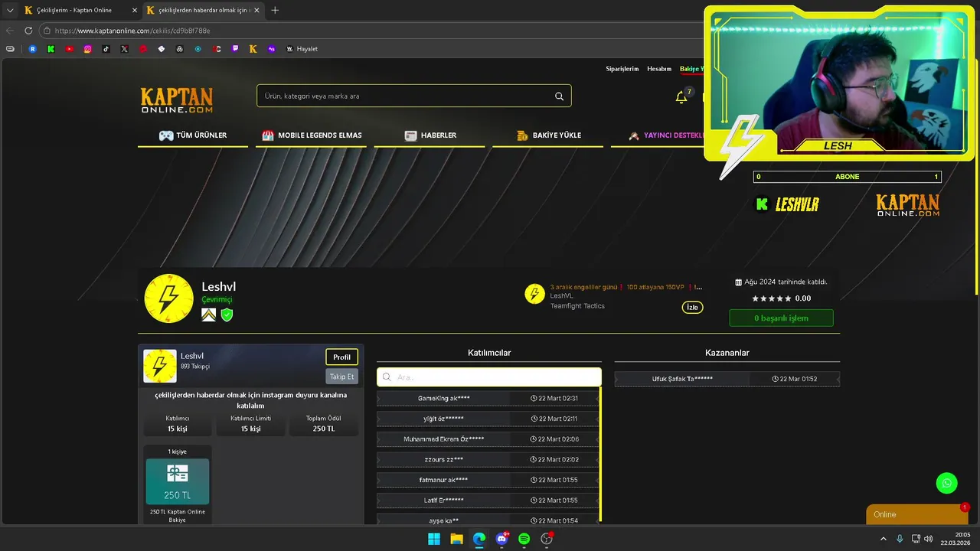
Task: Open the Kaptan K bookmark icon
Action: [x=253, y=49]
